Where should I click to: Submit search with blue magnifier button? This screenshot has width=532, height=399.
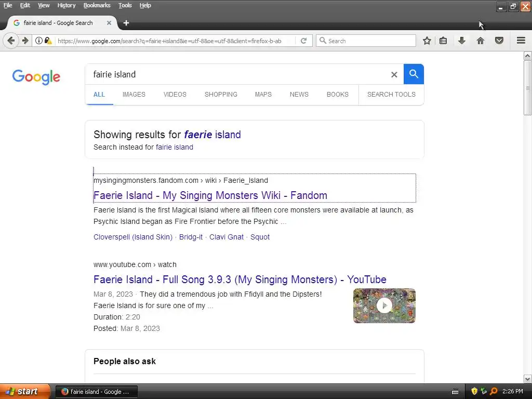point(414,74)
